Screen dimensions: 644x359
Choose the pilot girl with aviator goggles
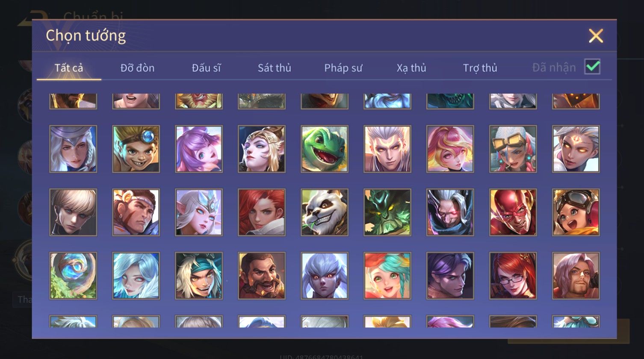(x=576, y=212)
